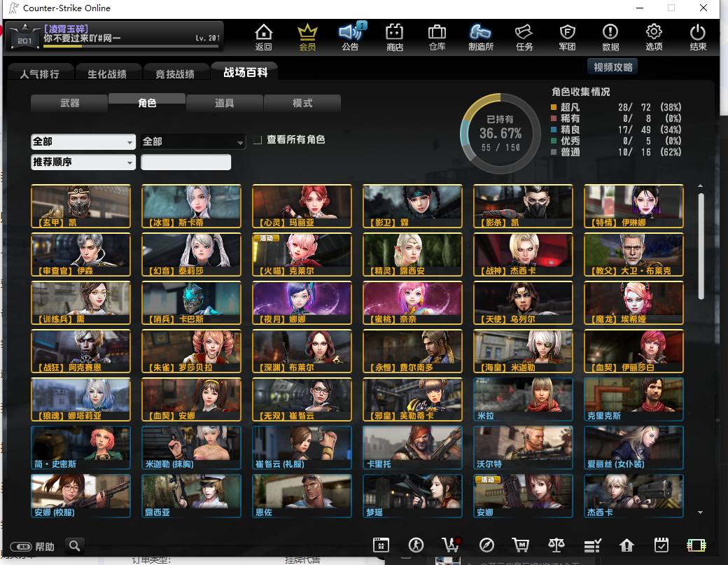Select the 道具 sub-tab
The height and width of the screenshot is (565, 728).
click(x=224, y=103)
